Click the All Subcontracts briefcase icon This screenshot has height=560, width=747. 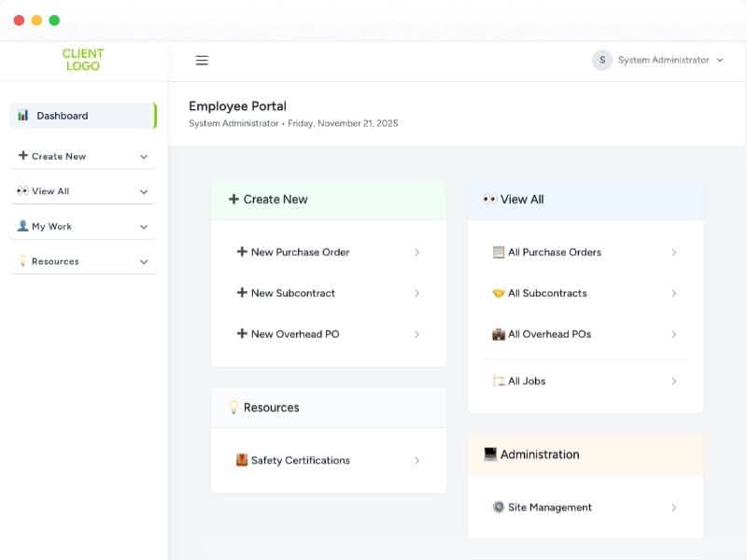tap(497, 292)
